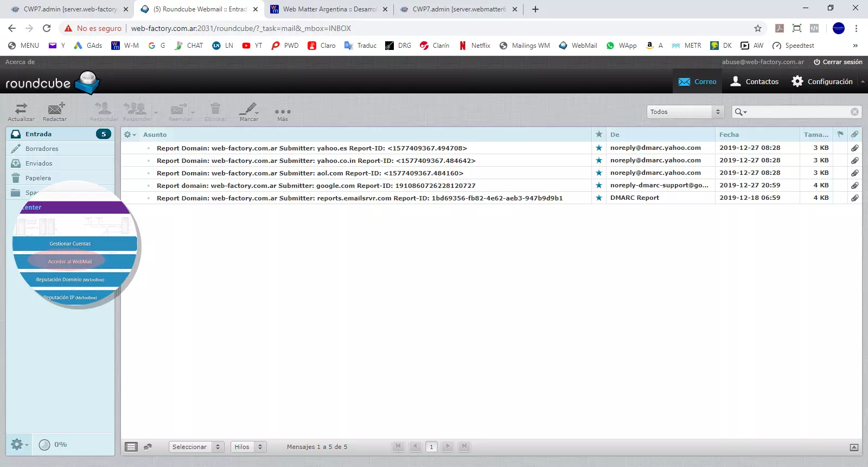Screen dimensions: 868x467
Task: Click the Actualizar refresh mail icon
Action: pyautogui.click(x=21, y=111)
